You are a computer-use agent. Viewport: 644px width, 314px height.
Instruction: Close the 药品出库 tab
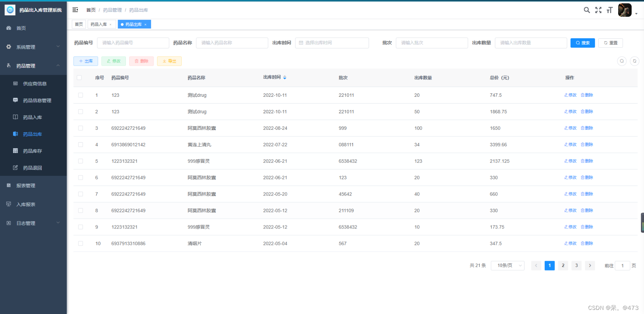[145, 25]
